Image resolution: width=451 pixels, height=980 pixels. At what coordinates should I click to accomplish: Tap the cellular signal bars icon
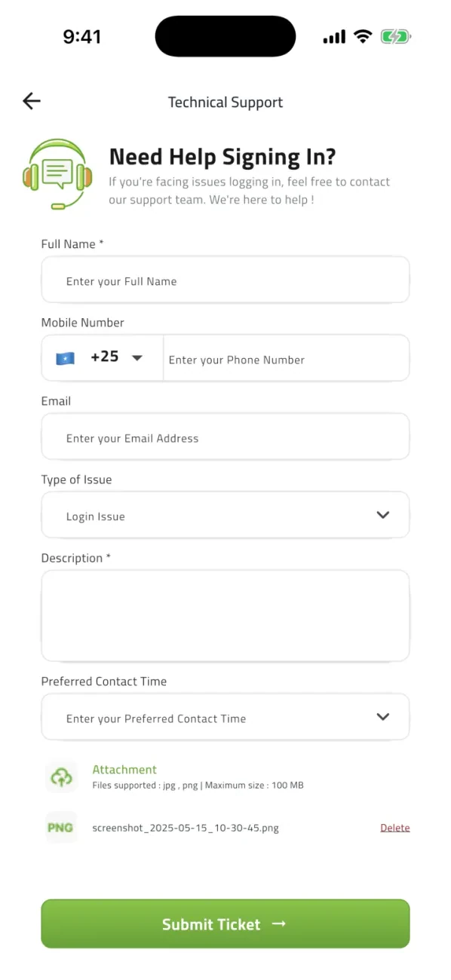click(334, 36)
